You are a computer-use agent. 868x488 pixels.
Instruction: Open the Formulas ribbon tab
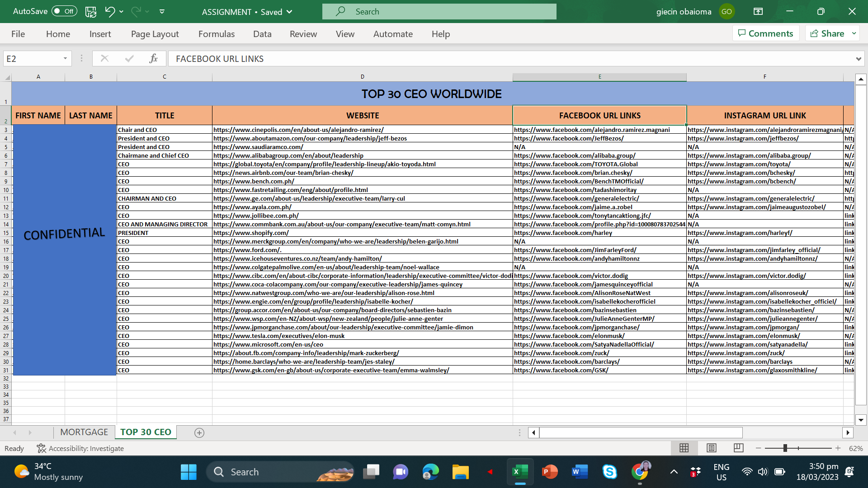(216, 34)
